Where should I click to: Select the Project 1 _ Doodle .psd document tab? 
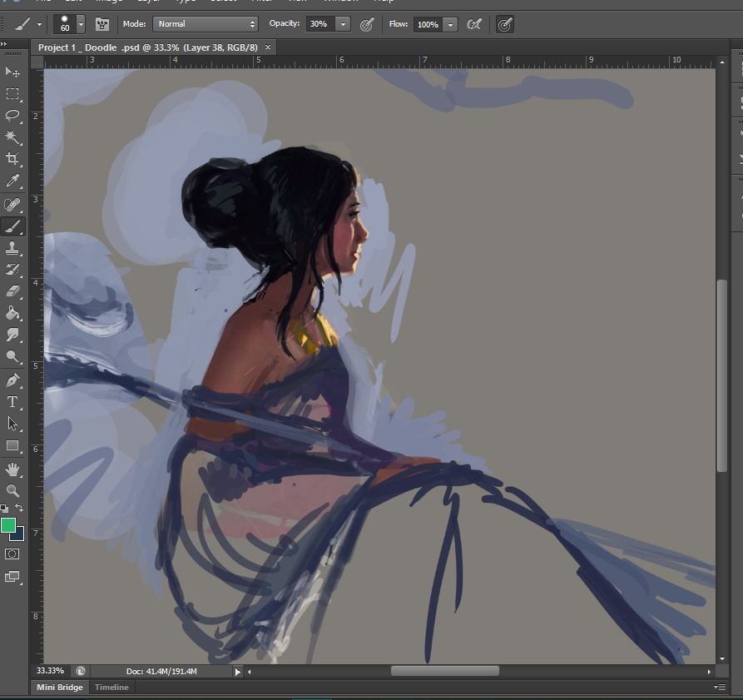coord(148,47)
